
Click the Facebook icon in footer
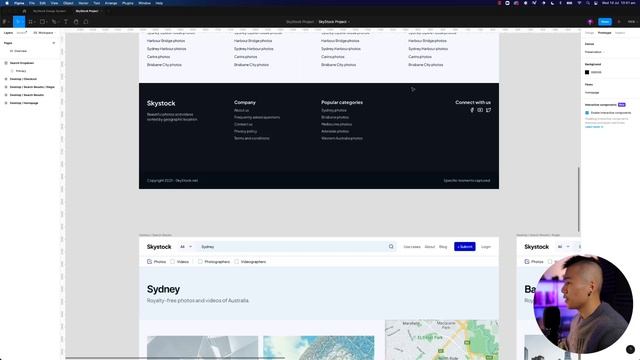pos(472,110)
